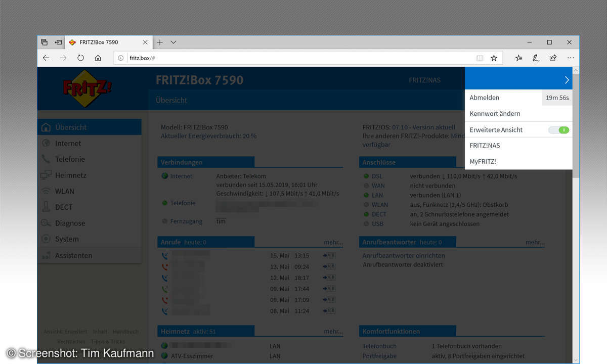607x364 pixels.
Task: Reload the page with the refresh icon
Action: (x=80, y=58)
